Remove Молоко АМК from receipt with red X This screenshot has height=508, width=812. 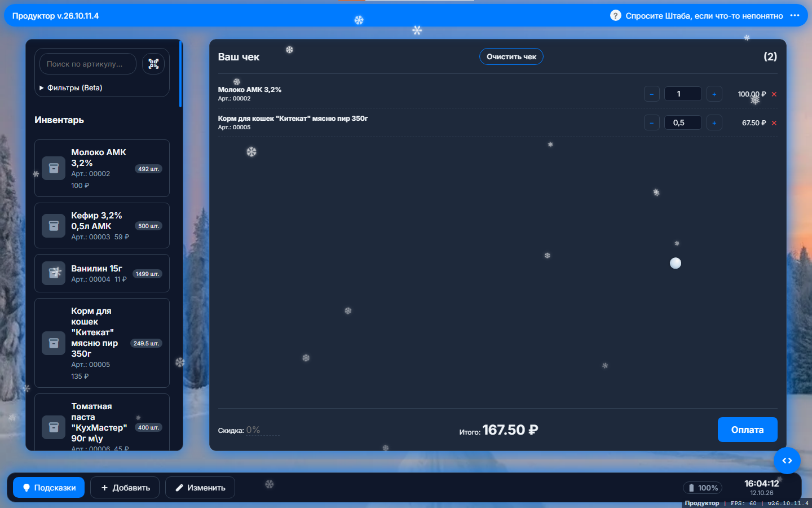(774, 94)
